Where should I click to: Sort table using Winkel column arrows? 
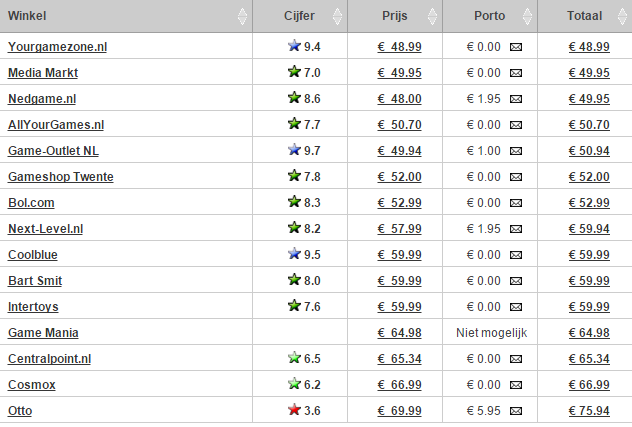point(242,16)
